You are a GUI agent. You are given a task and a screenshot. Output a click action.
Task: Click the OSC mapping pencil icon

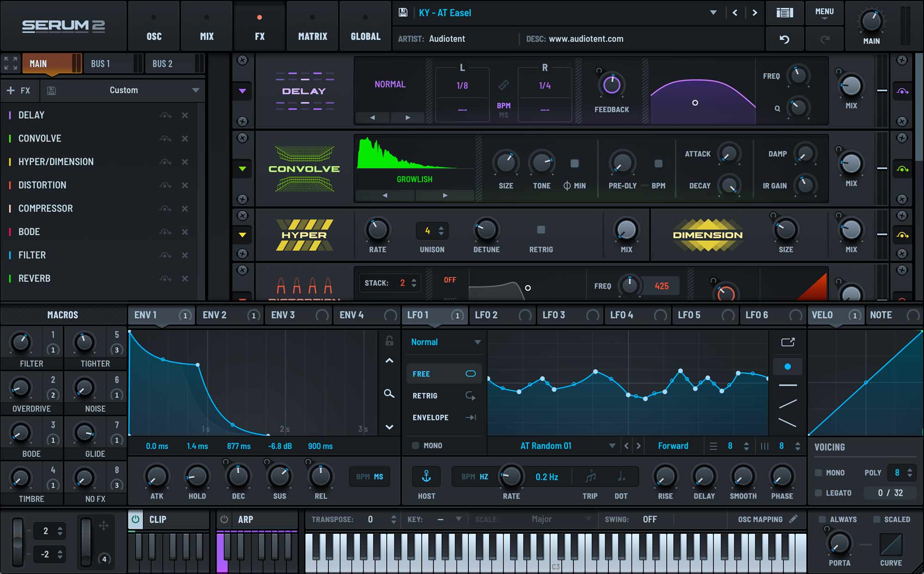(x=793, y=519)
